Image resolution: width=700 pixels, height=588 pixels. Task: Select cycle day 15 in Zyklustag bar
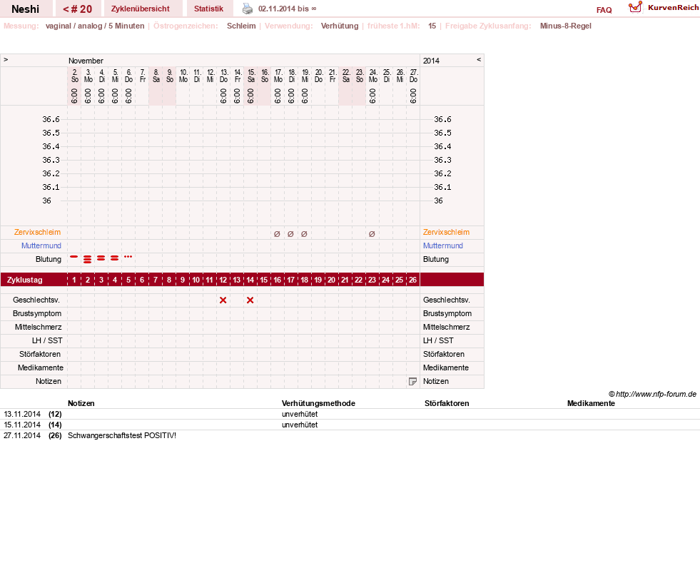click(x=264, y=280)
